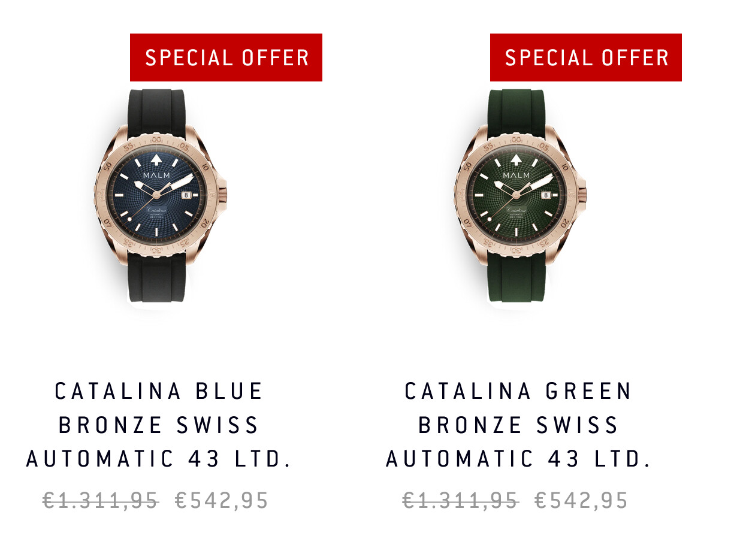Click the Special Offer badge above blue watch
The width and height of the screenshot is (737, 560).
pyautogui.click(x=226, y=57)
